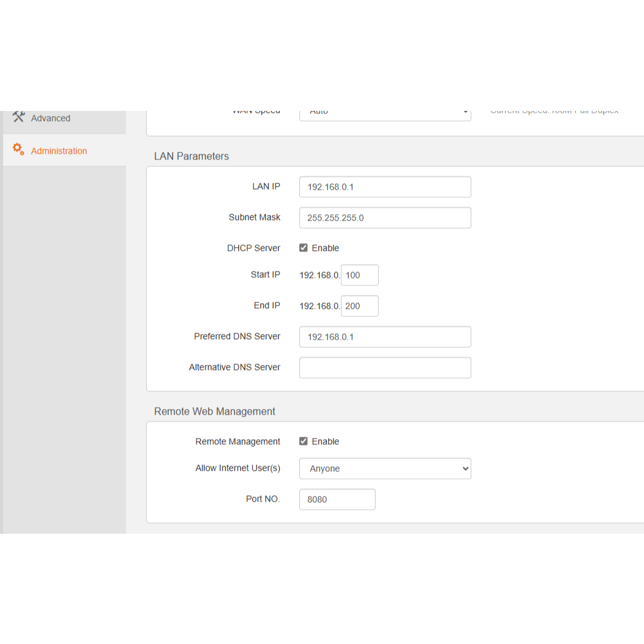Open the Advanced menu item
Image resolution: width=644 pixels, height=644 pixels.
[x=50, y=118]
